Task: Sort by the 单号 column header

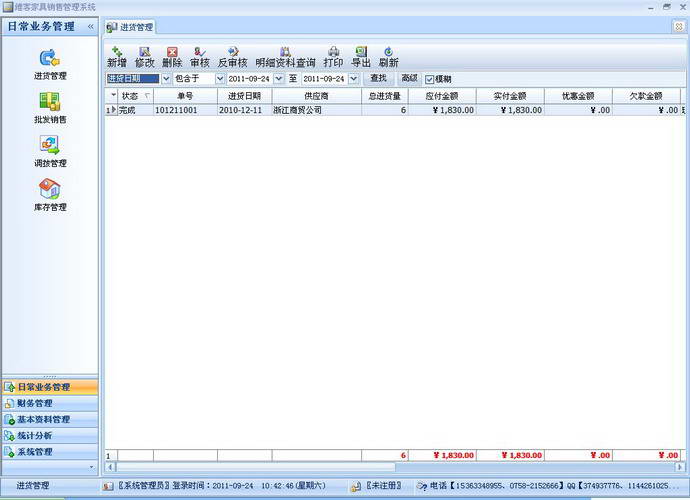Action: click(185, 96)
